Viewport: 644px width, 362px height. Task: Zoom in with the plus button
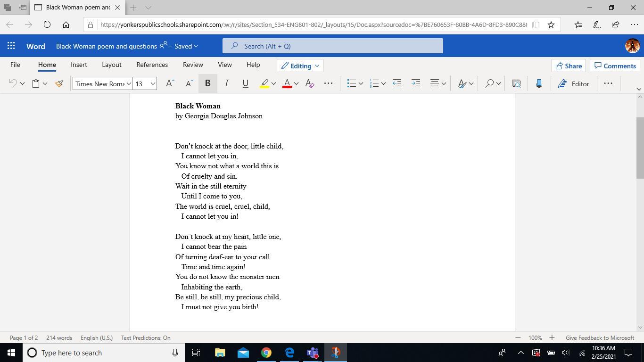pos(552,337)
